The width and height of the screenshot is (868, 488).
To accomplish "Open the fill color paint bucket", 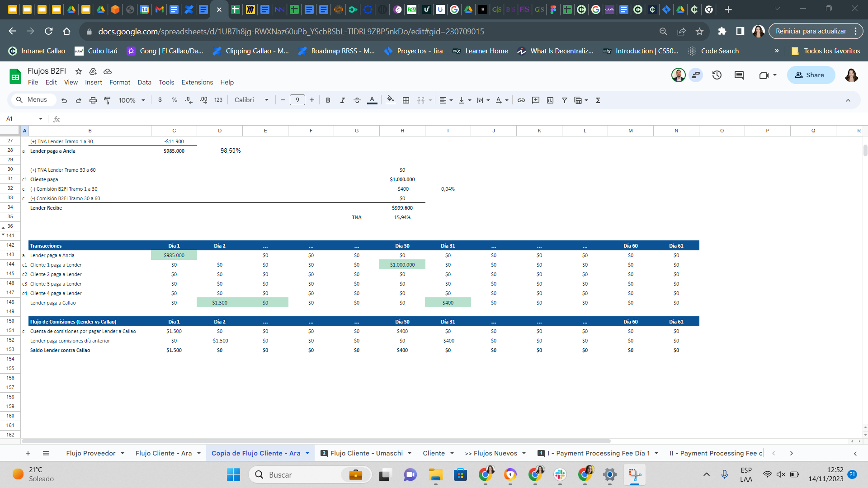I will (391, 100).
